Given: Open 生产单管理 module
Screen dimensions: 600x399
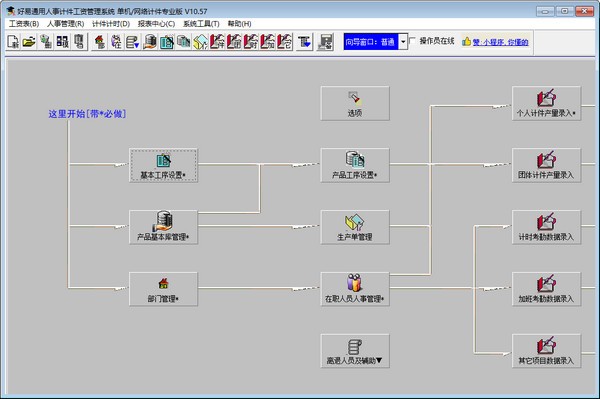Looking at the screenshot, I should (355, 227).
